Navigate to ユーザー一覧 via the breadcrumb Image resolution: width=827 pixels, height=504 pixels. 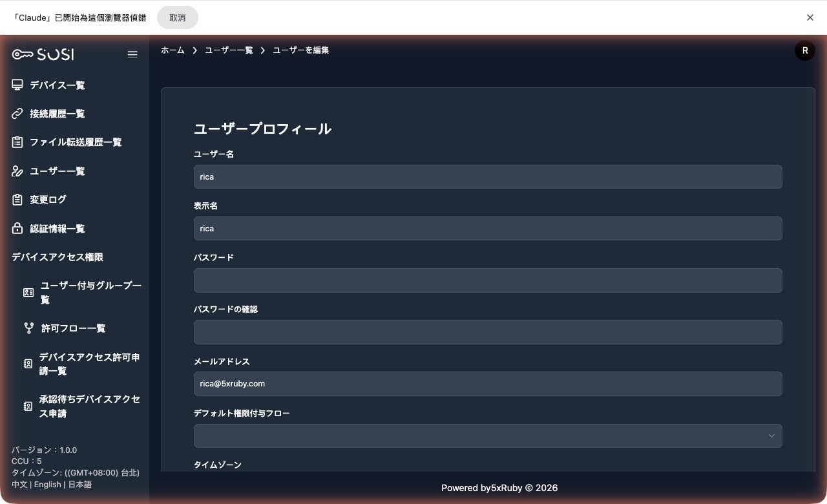(x=228, y=50)
